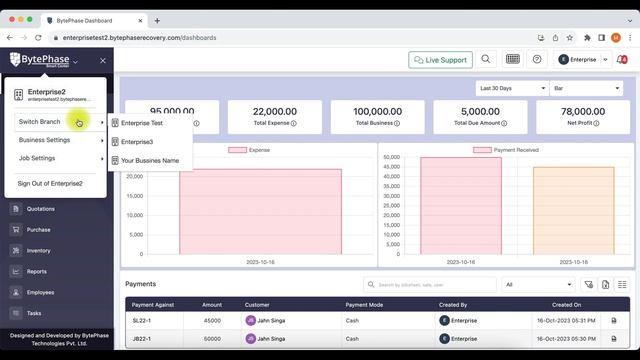Click info icon next to Net Profit
Screen dimensions: 640x360
point(596,123)
